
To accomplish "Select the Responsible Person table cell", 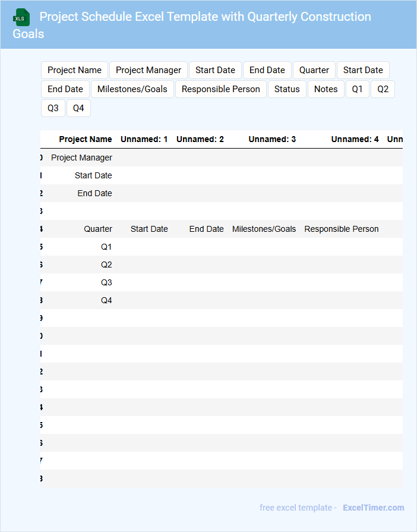I will click(341, 229).
